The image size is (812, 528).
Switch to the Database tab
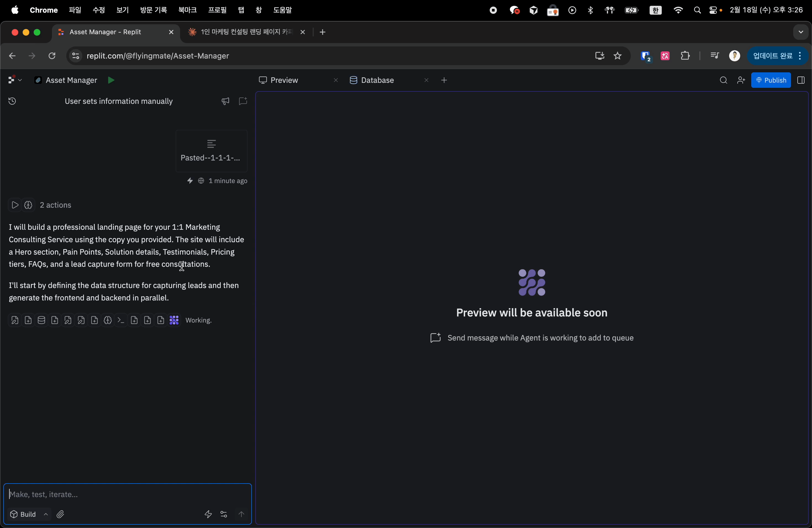[x=377, y=80]
